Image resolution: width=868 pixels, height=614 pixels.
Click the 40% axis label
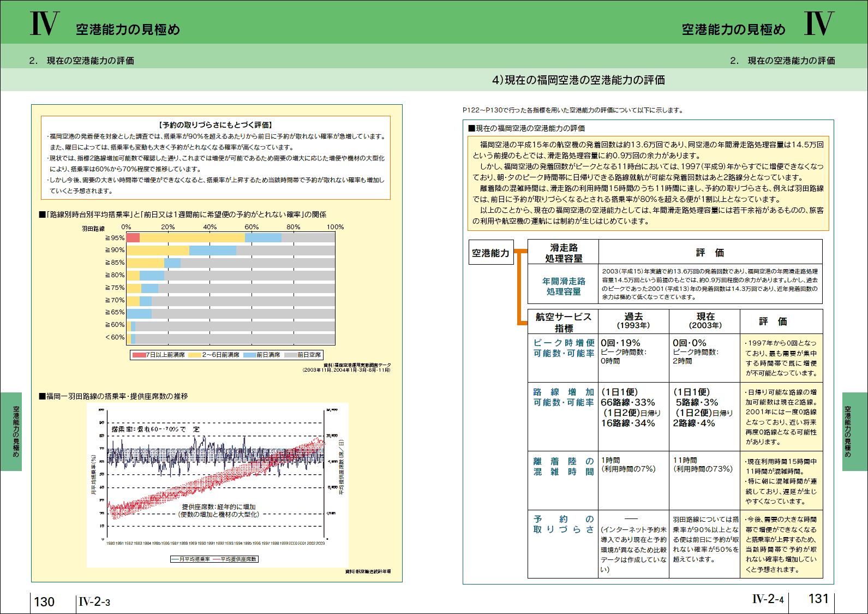tap(210, 227)
